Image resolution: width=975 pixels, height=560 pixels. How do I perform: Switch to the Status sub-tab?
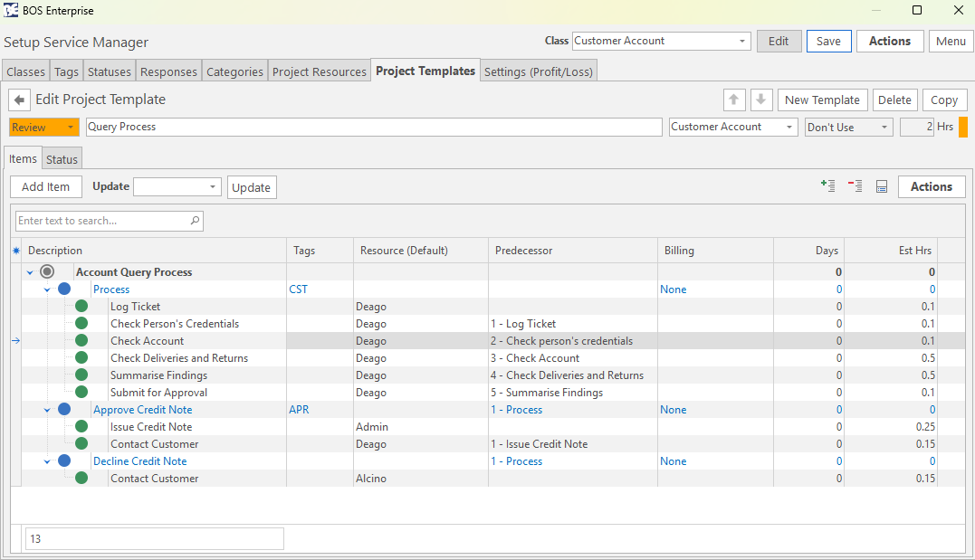tap(62, 159)
